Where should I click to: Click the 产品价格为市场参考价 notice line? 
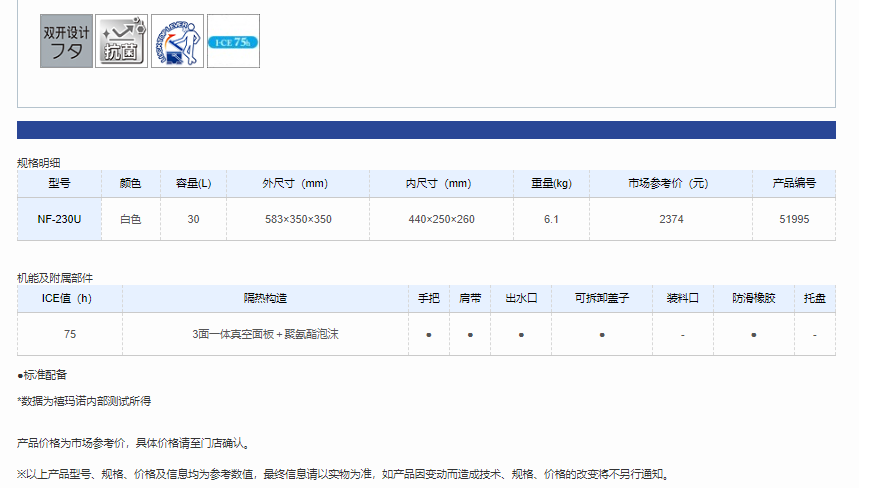tap(134, 443)
